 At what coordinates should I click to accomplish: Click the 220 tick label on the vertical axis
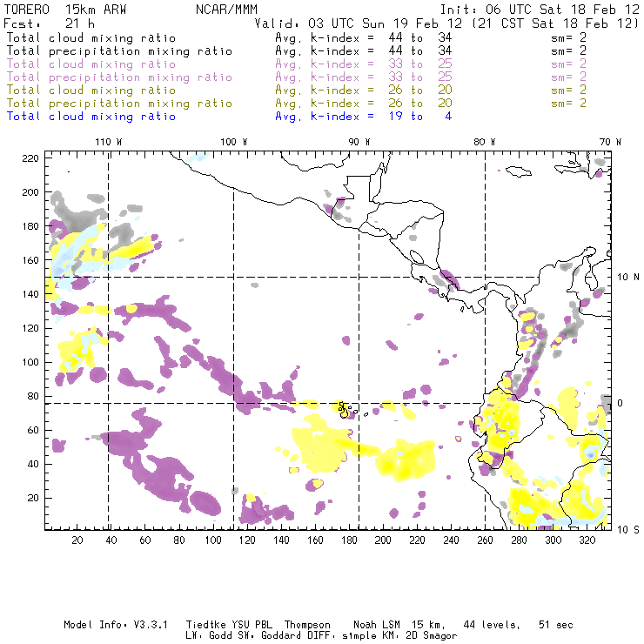(32, 158)
